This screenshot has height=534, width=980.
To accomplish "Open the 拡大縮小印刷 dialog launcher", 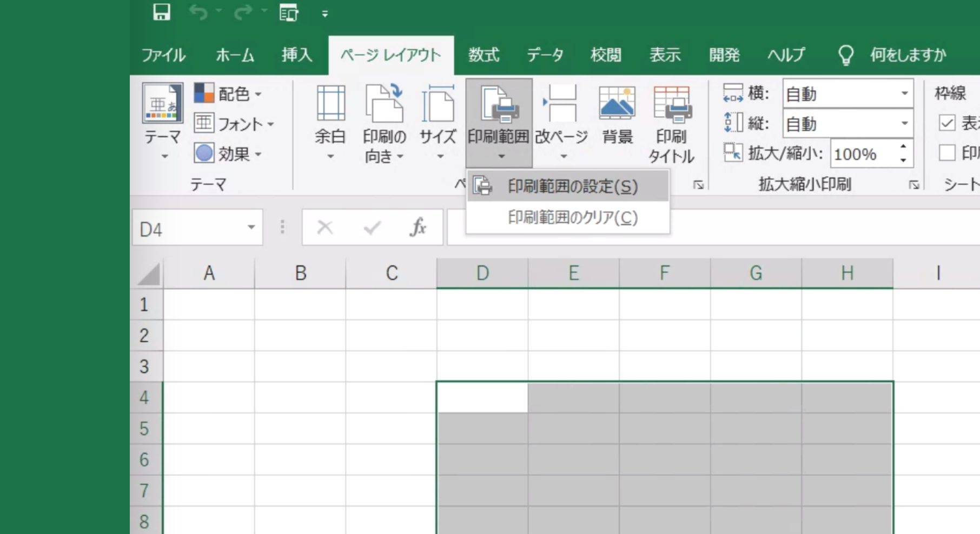I will 914,185.
